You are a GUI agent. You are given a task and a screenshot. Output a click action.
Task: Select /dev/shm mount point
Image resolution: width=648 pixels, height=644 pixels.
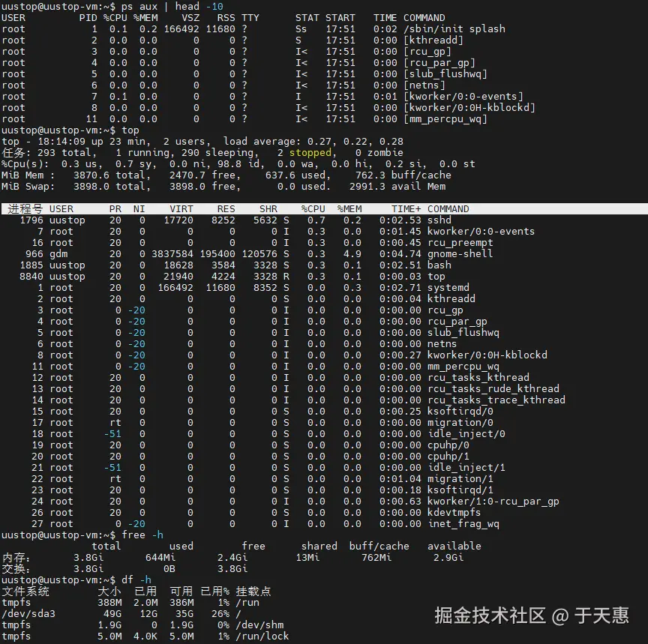(259, 625)
